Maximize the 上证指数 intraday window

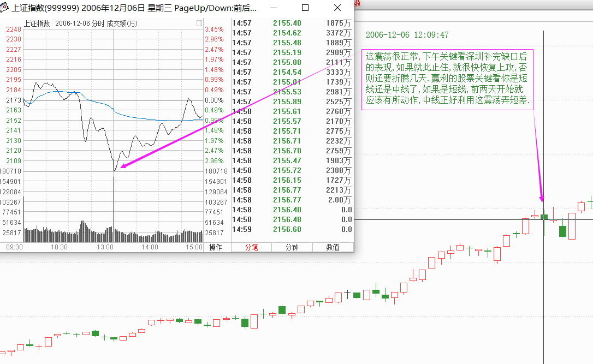click(305, 8)
